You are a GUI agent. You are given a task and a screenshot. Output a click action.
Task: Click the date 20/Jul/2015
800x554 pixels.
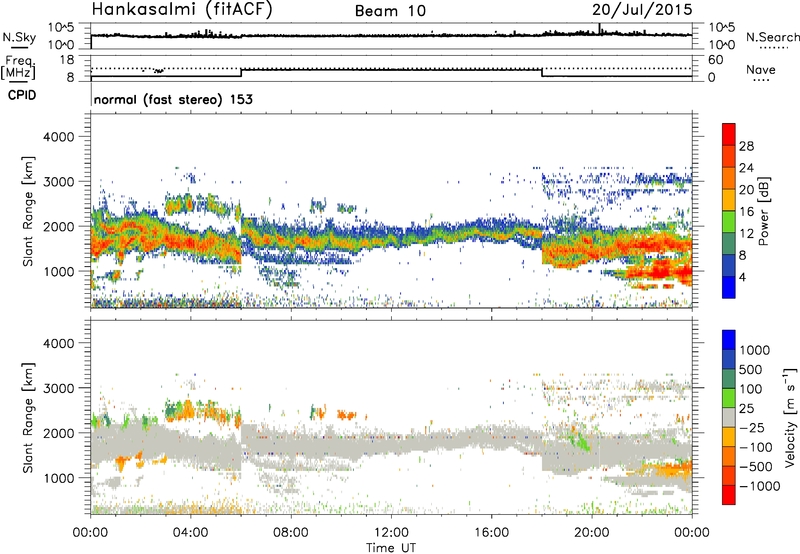(642, 9)
